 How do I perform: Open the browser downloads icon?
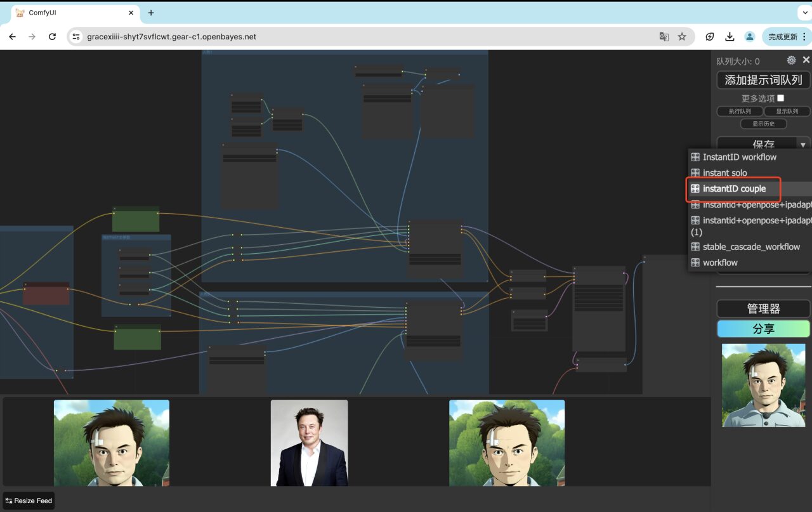tap(730, 37)
